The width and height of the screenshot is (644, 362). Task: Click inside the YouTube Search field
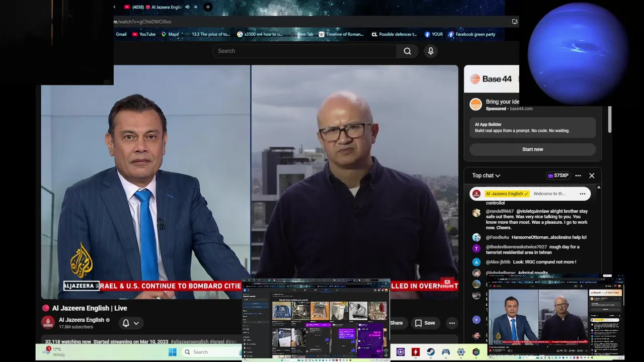(304, 51)
